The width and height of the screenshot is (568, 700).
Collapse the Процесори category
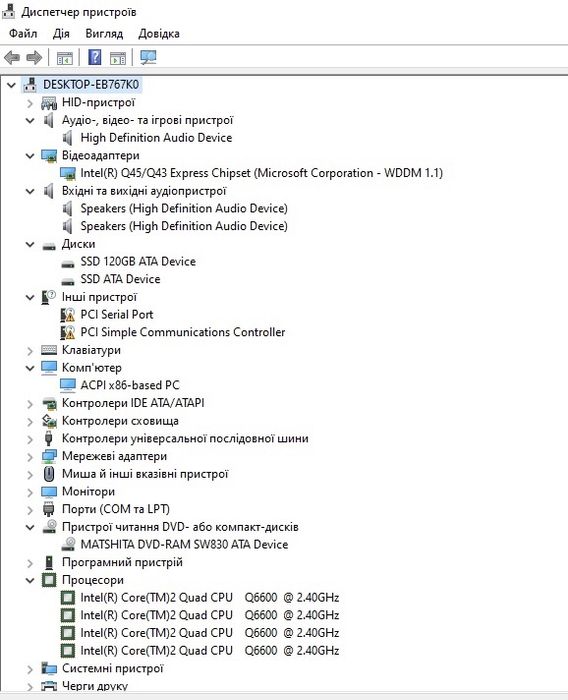point(30,580)
